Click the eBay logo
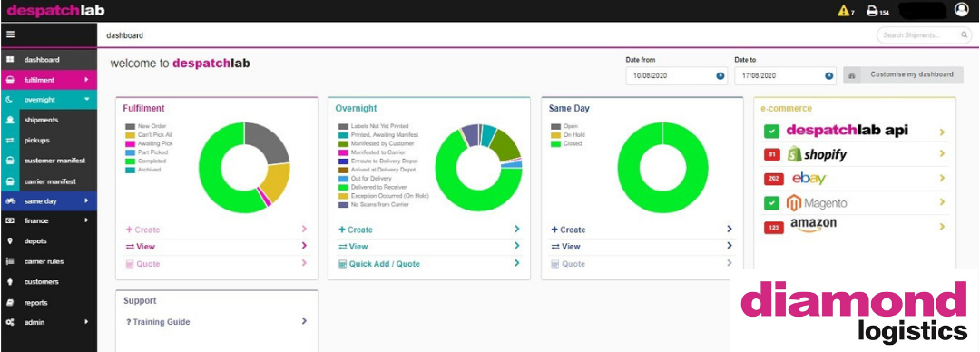The image size is (980, 352). [x=808, y=178]
